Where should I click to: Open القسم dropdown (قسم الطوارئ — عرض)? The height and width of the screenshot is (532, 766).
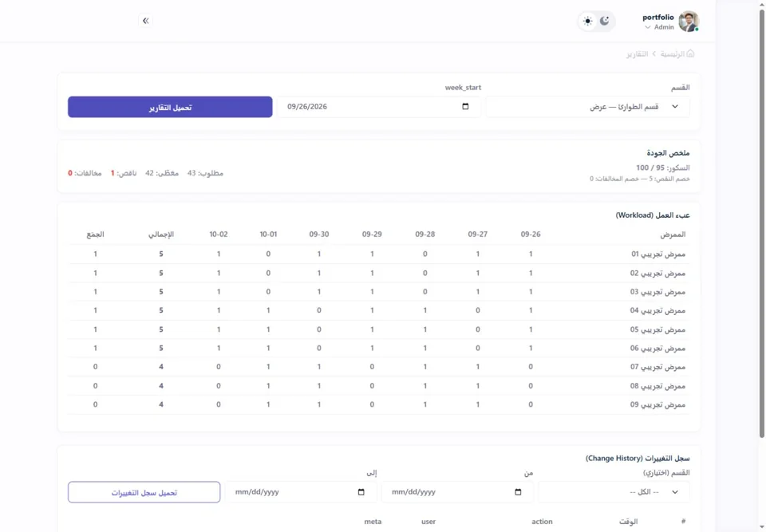click(x=588, y=107)
